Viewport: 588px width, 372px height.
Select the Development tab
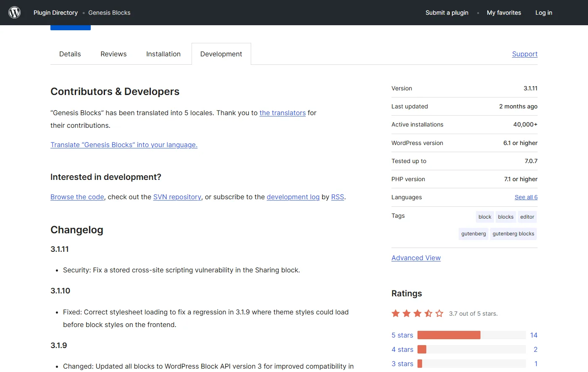(x=221, y=54)
